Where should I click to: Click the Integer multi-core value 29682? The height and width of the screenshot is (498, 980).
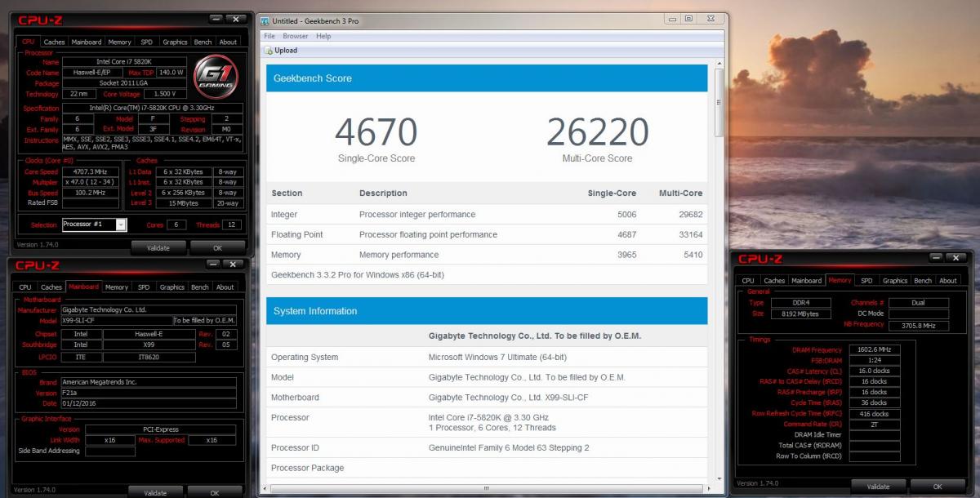point(689,215)
